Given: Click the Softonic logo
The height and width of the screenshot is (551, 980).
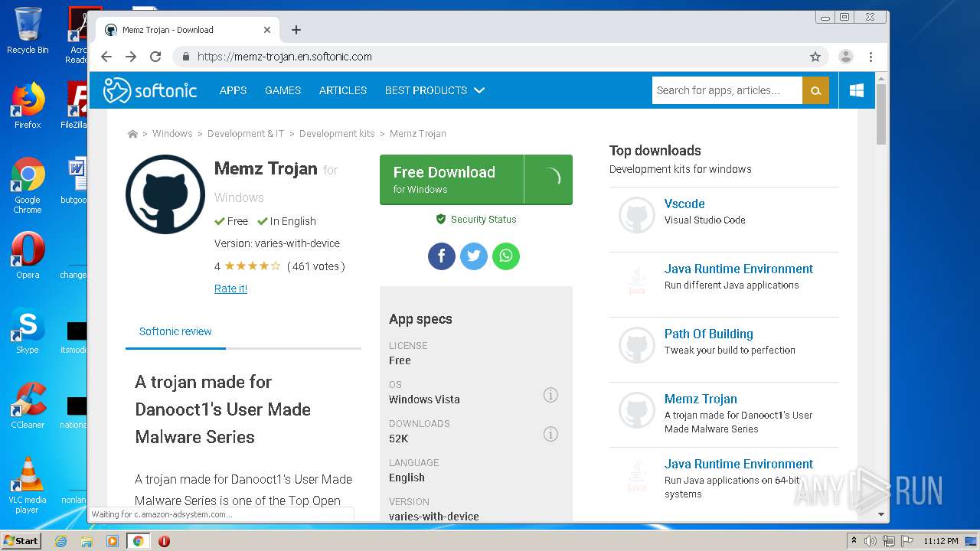Looking at the screenshot, I should (150, 90).
